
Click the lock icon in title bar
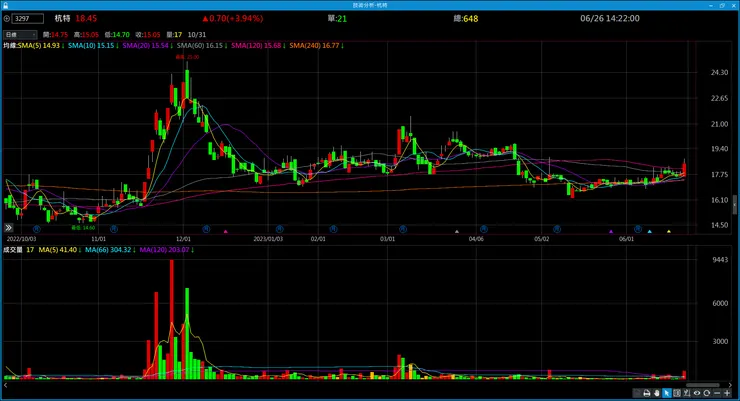click(5, 5)
